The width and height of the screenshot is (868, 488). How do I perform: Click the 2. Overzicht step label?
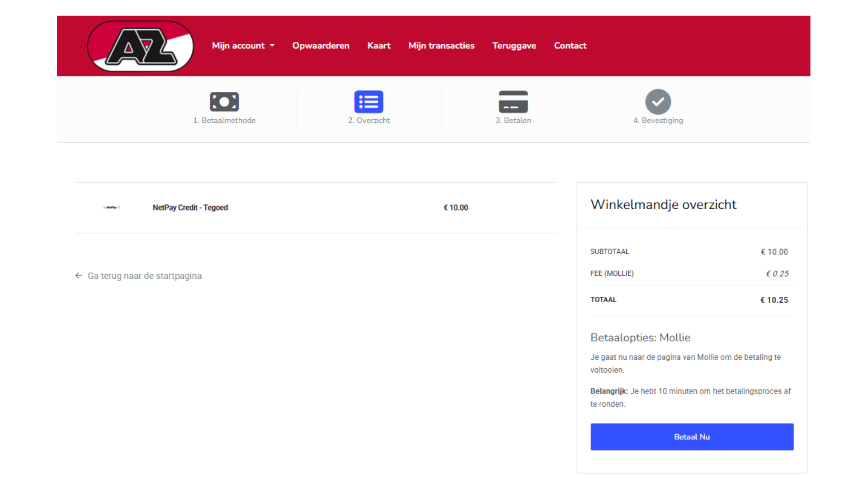click(369, 121)
